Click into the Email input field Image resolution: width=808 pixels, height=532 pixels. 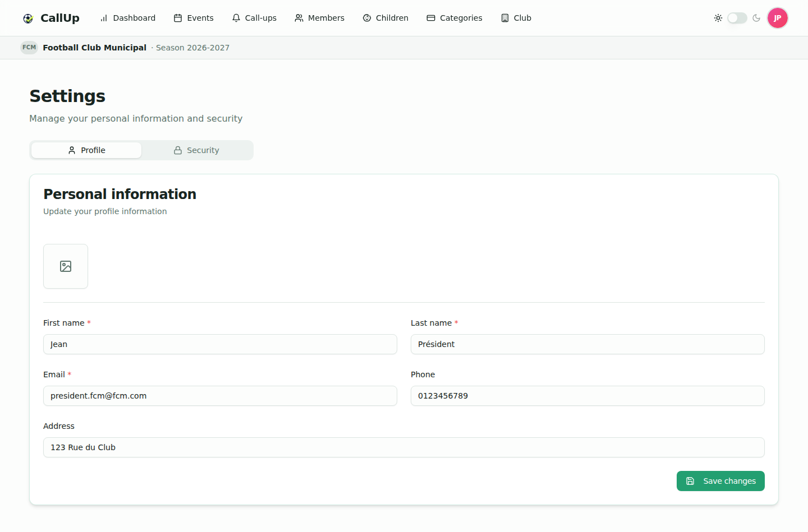click(220, 396)
